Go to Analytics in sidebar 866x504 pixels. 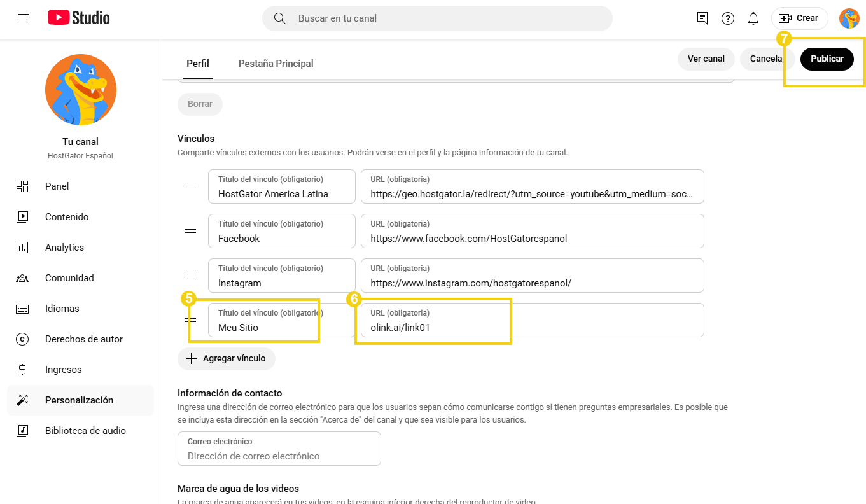point(64,248)
